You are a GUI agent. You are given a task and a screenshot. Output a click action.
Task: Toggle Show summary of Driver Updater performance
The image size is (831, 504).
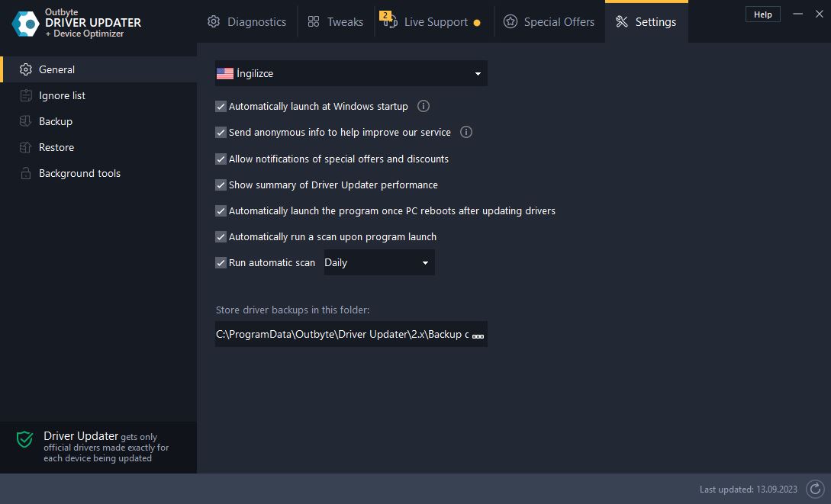coord(221,185)
